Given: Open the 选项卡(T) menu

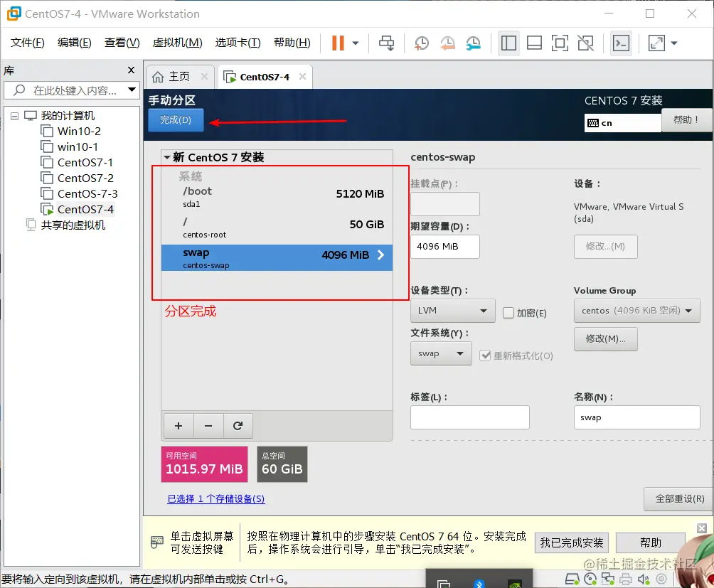Looking at the screenshot, I should 238,43.
